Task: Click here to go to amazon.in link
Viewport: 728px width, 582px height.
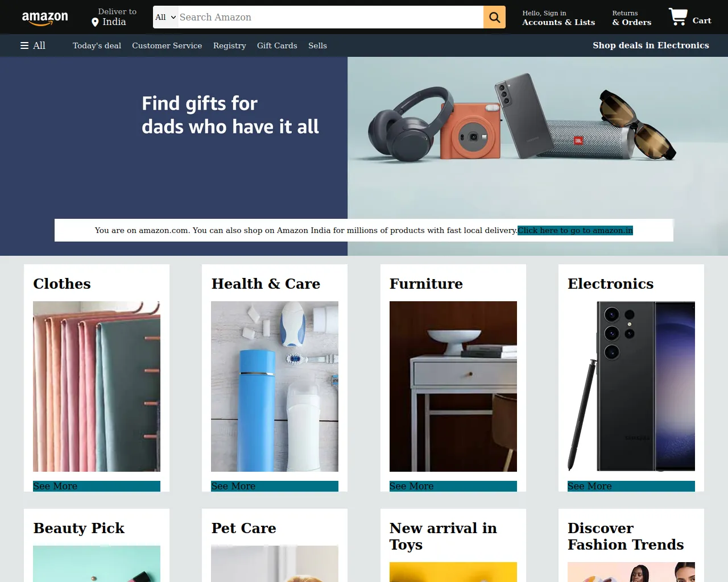Action: pos(575,230)
